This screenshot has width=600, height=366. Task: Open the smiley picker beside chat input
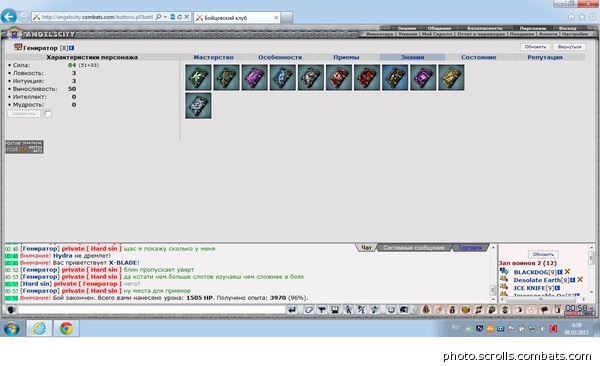[11, 309]
